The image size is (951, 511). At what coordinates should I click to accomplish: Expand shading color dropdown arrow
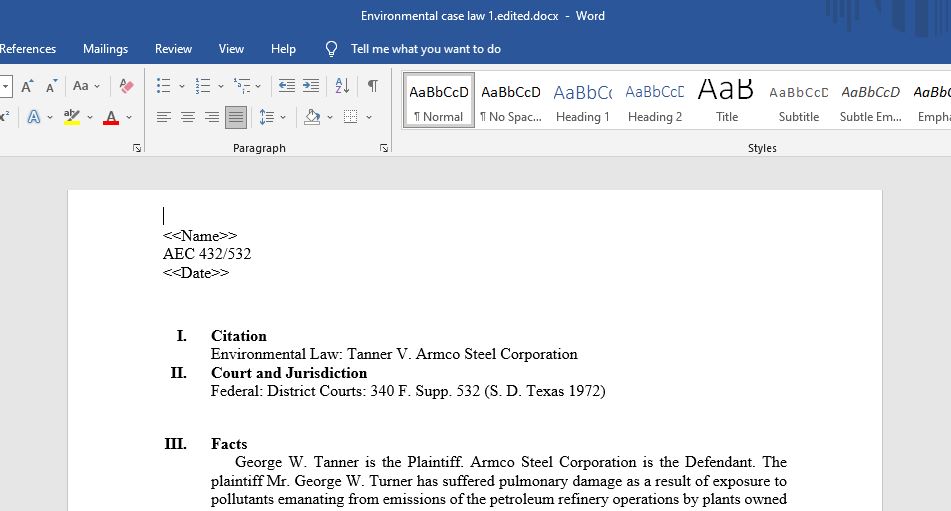tap(330, 118)
